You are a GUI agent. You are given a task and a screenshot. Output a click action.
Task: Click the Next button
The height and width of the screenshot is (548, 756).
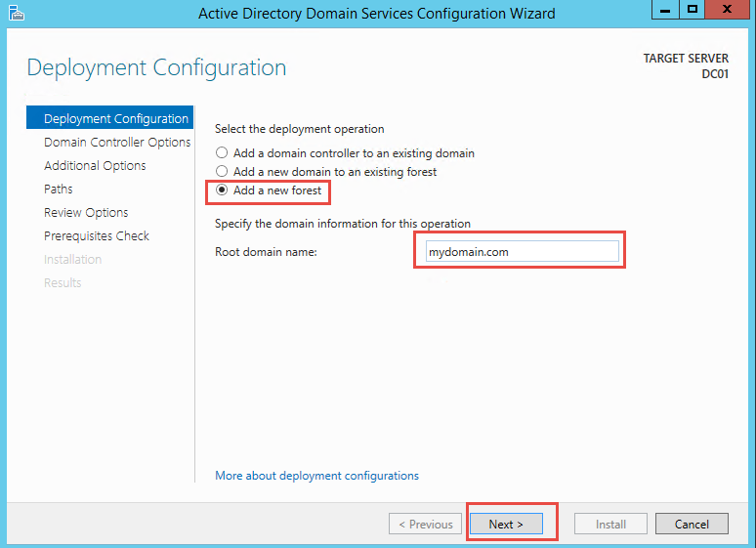click(506, 524)
